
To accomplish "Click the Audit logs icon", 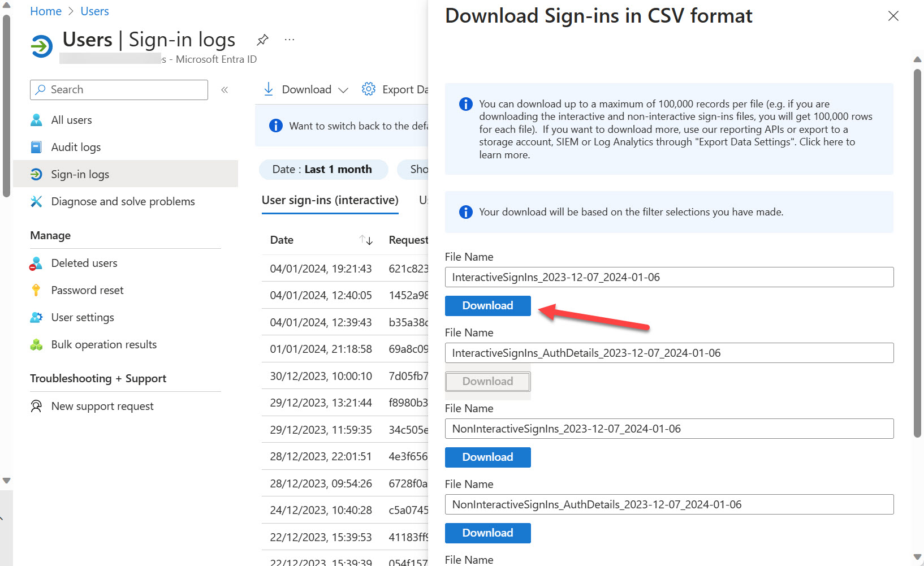I will [36, 147].
